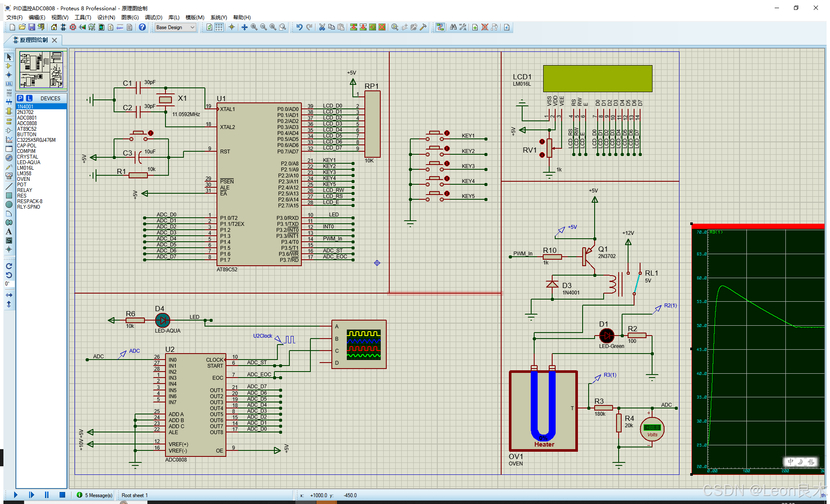This screenshot has width=830, height=504.
Task: Open the 调试(D) debug menu
Action: 153,17
